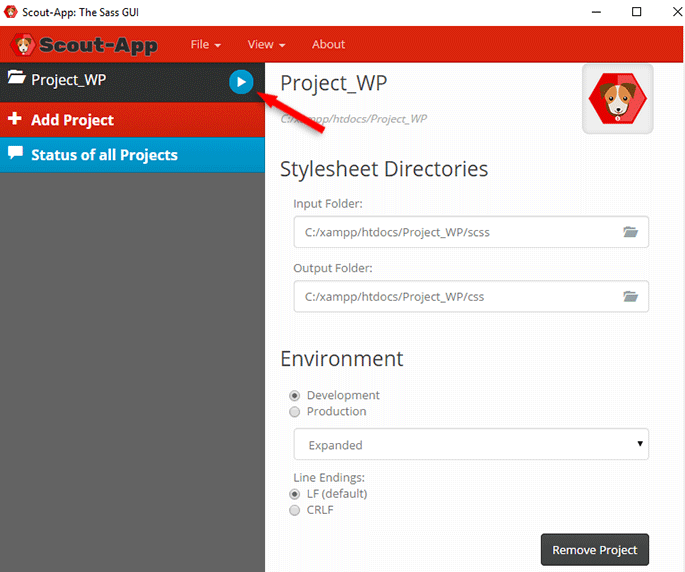685x572 pixels.
Task: Open the View menu
Action: (266, 45)
